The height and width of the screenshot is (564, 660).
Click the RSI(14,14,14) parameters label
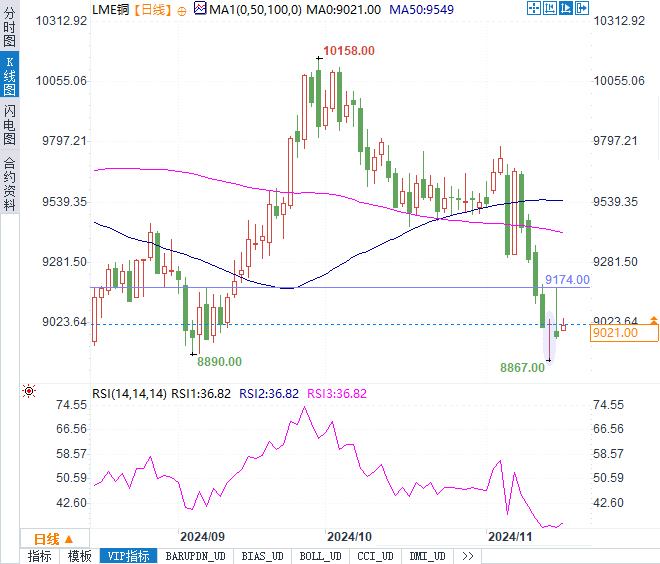tap(130, 394)
